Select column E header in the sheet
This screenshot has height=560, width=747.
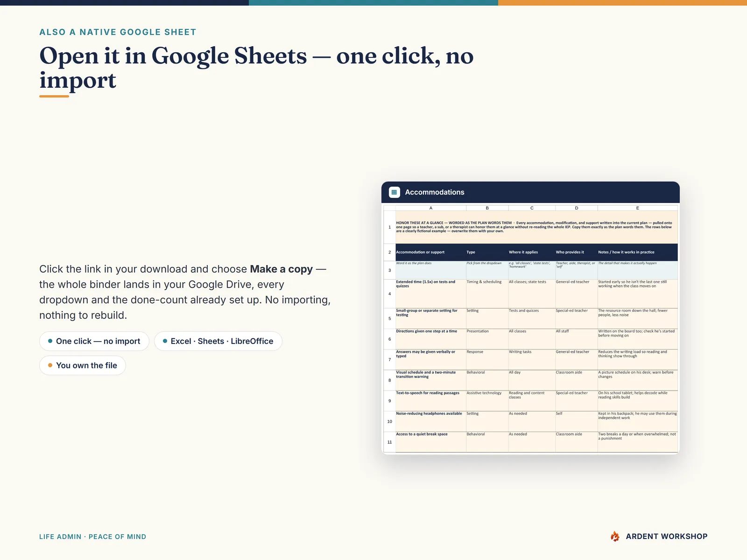coord(638,208)
